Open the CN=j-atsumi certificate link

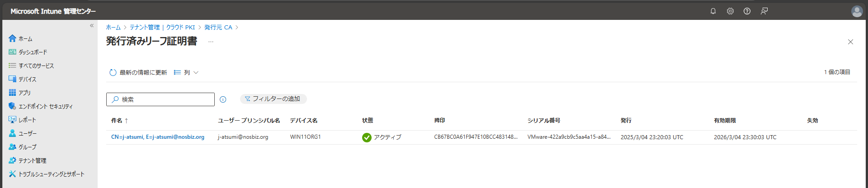point(158,137)
